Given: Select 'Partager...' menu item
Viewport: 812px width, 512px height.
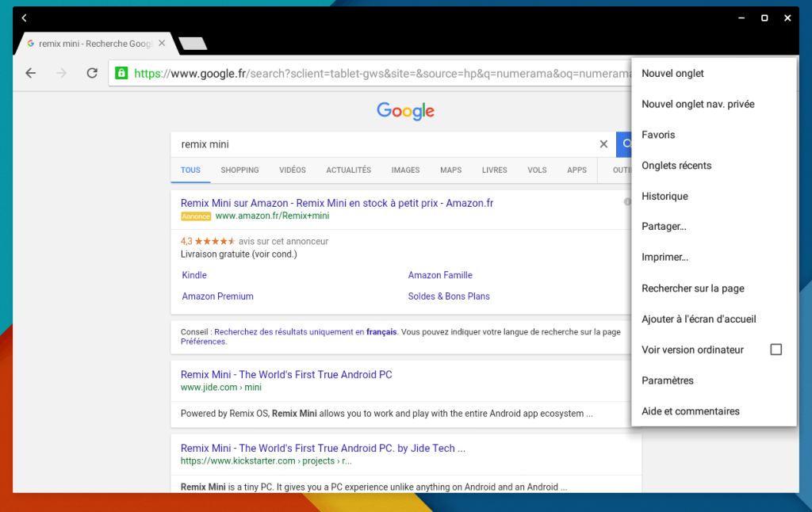Looking at the screenshot, I should pos(714,226).
